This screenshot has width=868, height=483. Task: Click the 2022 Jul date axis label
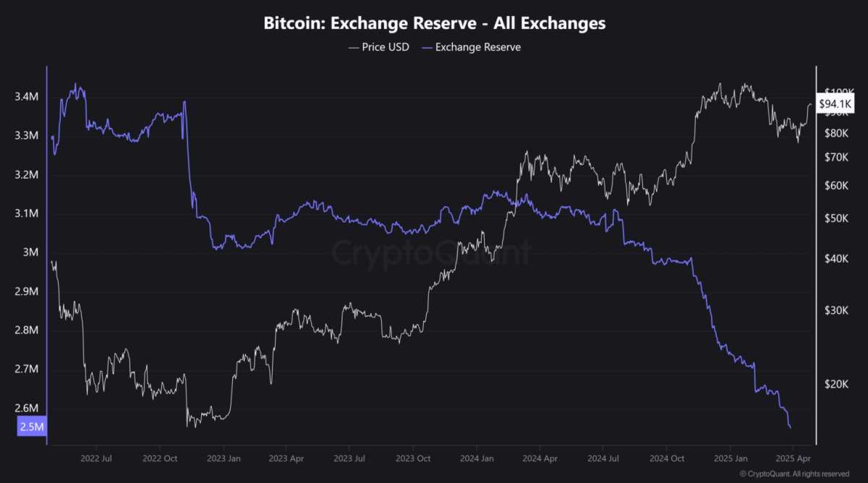(96, 458)
